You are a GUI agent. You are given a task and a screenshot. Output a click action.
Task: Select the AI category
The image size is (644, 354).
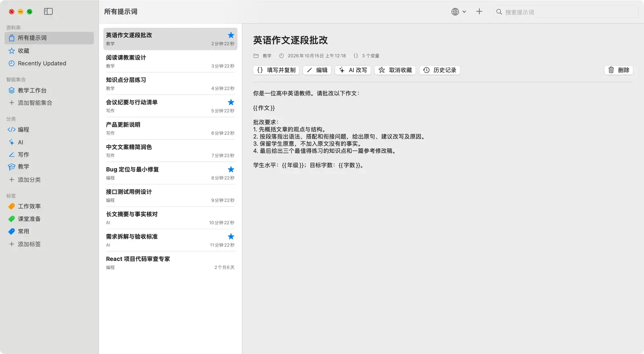point(49,142)
